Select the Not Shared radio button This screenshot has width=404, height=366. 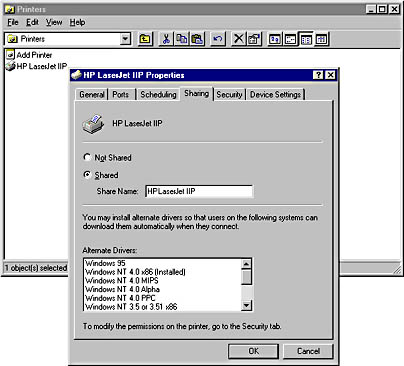87,157
